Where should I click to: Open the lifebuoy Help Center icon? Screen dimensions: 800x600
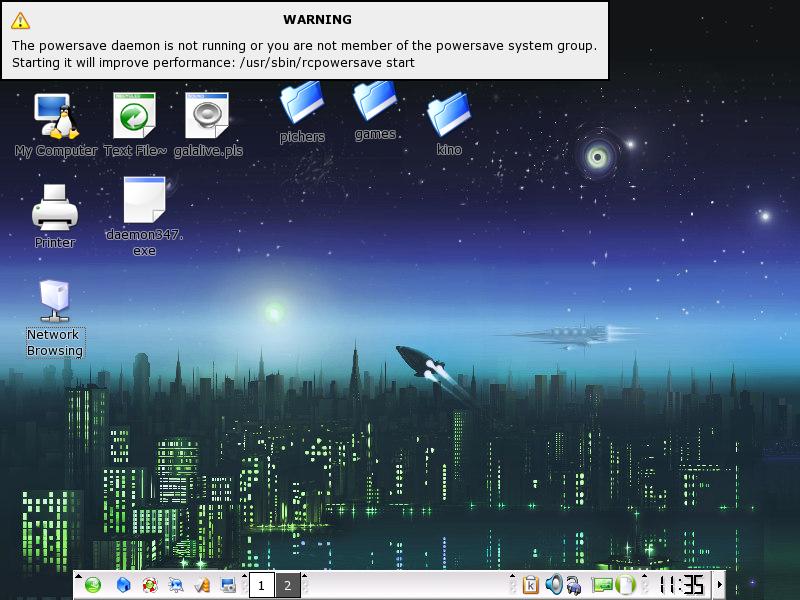click(150, 585)
